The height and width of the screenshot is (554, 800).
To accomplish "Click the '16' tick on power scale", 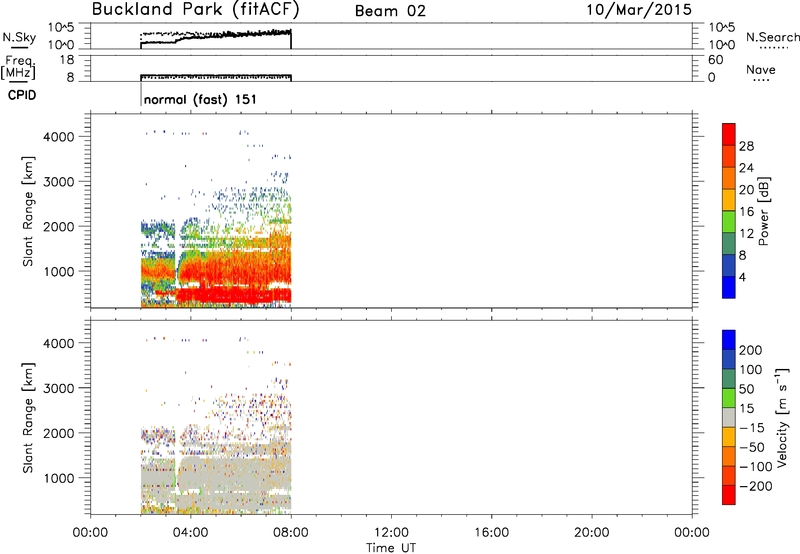I will pos(746,212).
